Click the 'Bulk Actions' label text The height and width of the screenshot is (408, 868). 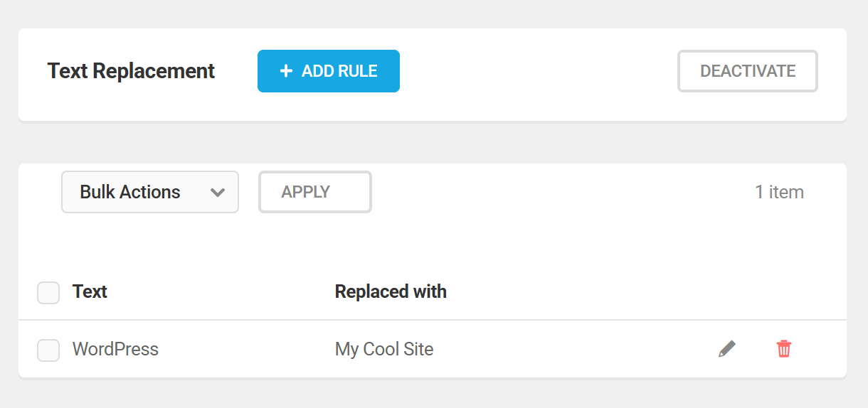(x=130, y=192)
